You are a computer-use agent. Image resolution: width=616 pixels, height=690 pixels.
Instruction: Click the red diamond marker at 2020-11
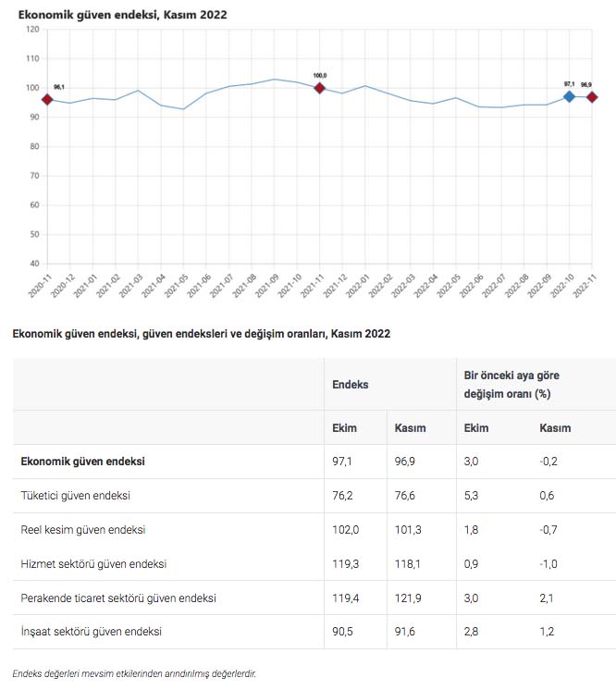[47, 99]
